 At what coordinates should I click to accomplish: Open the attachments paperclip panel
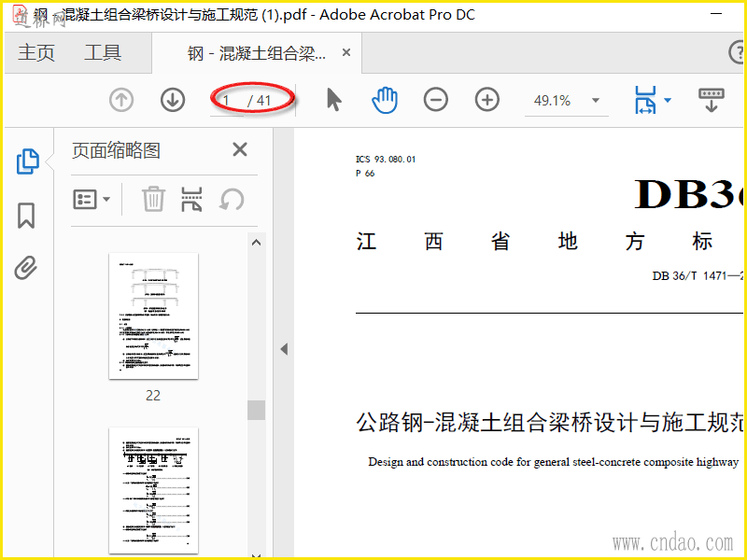(26, 268)
